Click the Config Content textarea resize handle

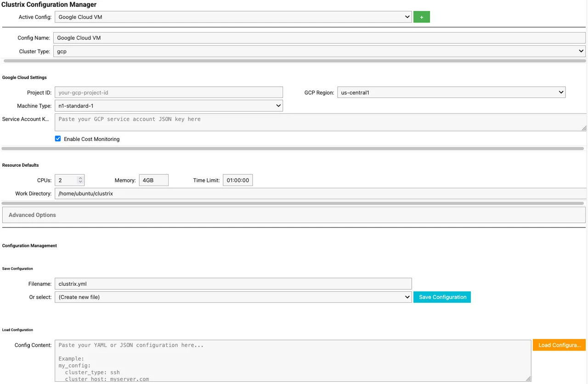pyautogui.click(x=528, y=378)
